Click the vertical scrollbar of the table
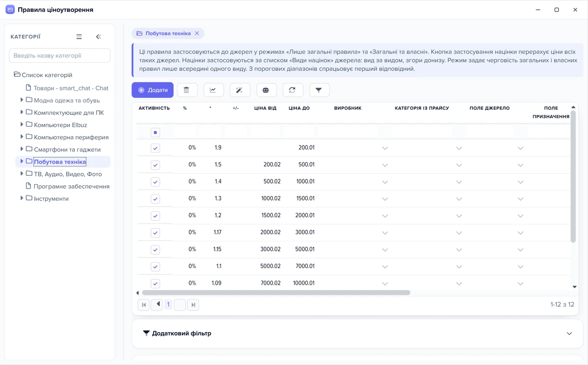Image resolution: width=588 pixels, height=365 pixels. coord(573,176)
